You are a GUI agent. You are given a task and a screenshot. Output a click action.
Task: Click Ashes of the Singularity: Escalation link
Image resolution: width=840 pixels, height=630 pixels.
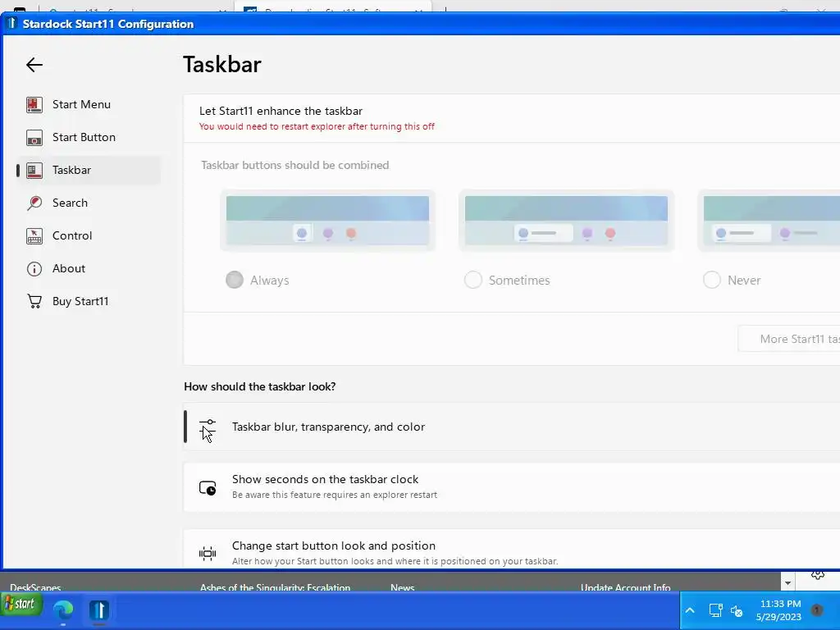[x=275, y=587]
